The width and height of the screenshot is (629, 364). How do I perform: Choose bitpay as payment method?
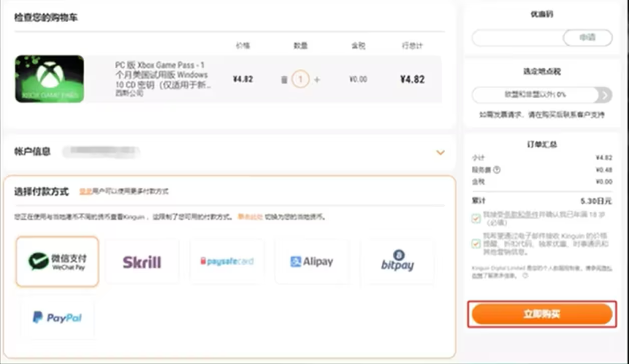[x=397, y=261]
